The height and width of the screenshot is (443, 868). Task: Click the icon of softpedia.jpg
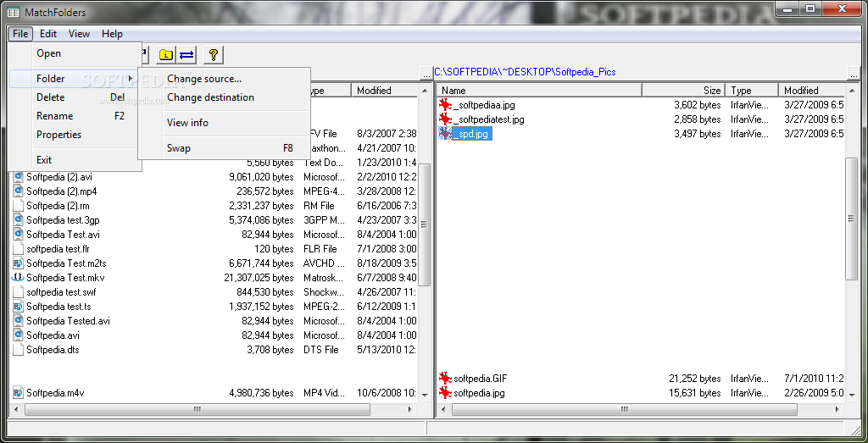click(x=445, y=393)
